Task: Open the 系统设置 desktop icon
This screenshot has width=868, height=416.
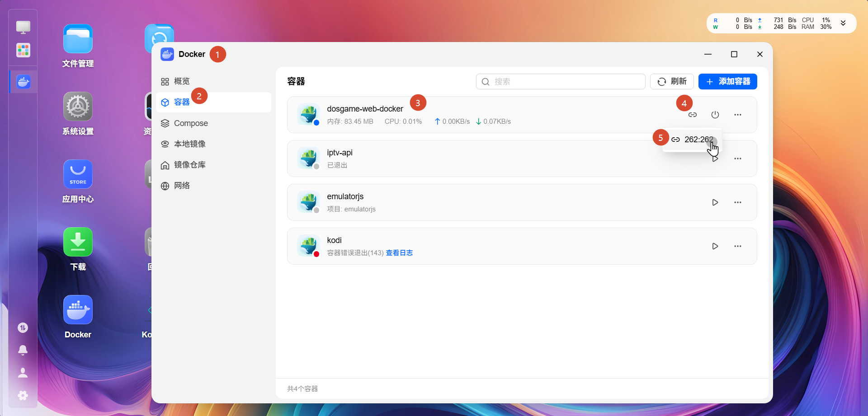Action: [x=78, y=107]
